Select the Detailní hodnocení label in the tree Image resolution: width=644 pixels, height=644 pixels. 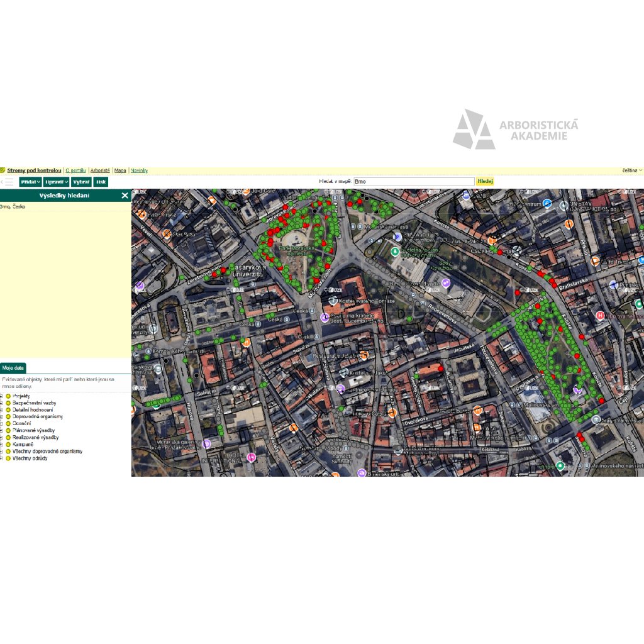(33, 410)
